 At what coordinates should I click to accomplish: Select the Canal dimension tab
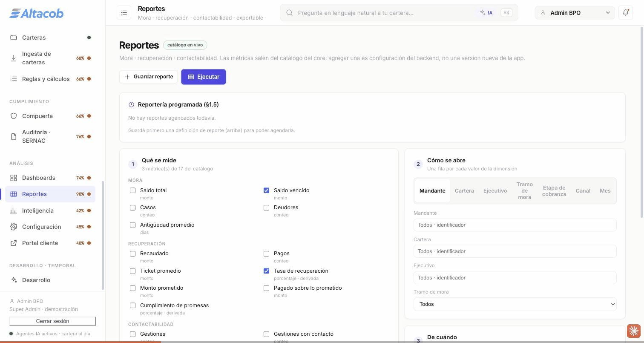pos(583,191)
